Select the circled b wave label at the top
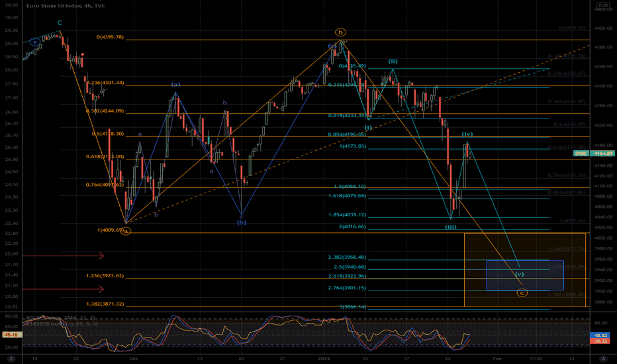Screen dimensions: 617x364 pyautogui.click(x=340, y=32)
